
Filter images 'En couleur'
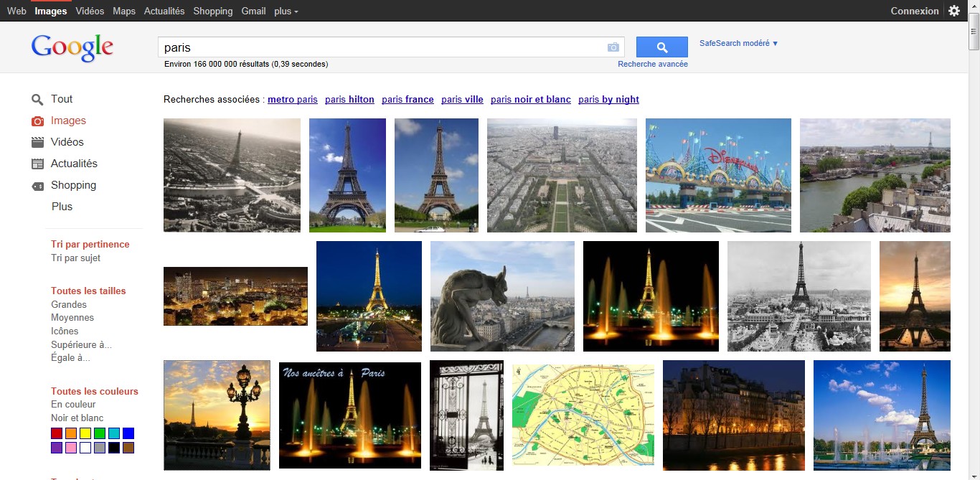[73, 405]
